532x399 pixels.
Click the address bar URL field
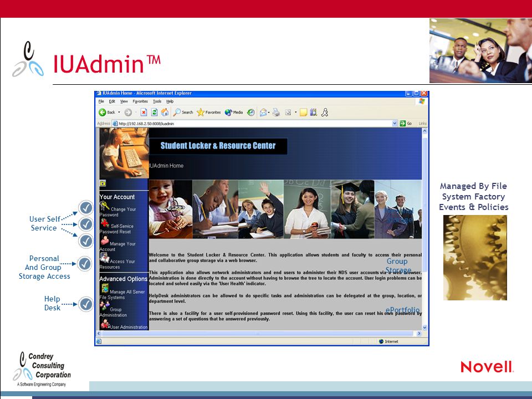tap(254, 124)
